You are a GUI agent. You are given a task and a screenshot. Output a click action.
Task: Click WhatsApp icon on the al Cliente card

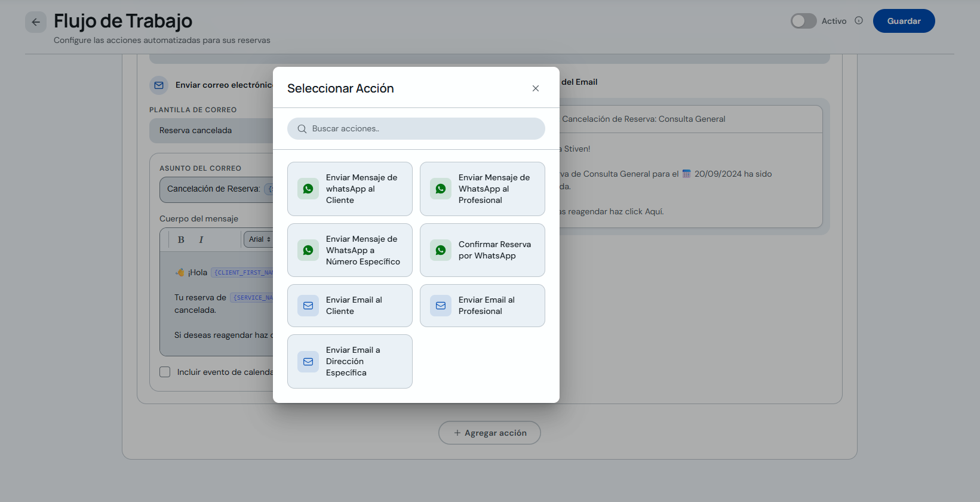click(x=308, y=189)
